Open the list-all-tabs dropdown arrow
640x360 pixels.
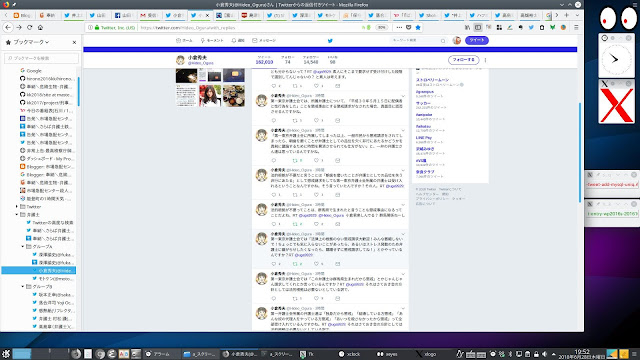[x=577, y=15]
